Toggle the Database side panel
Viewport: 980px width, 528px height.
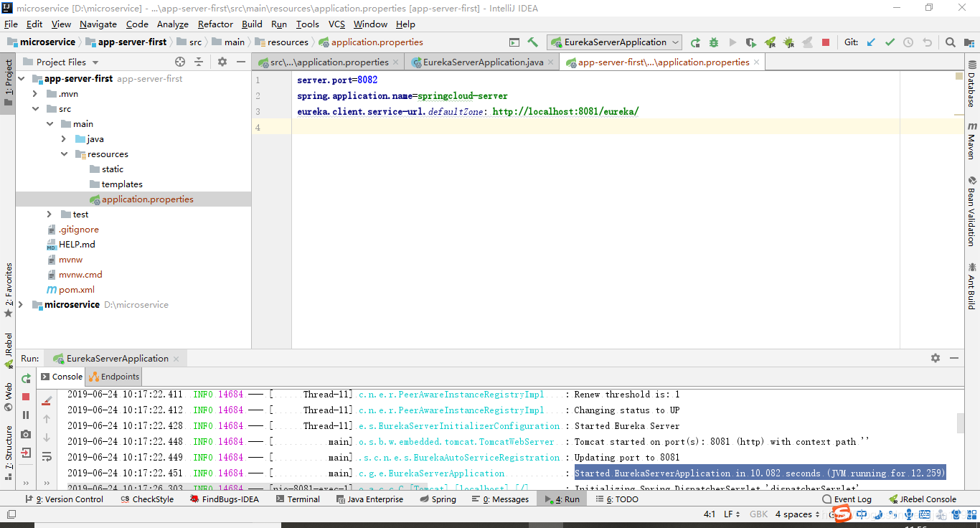point(972,83)
